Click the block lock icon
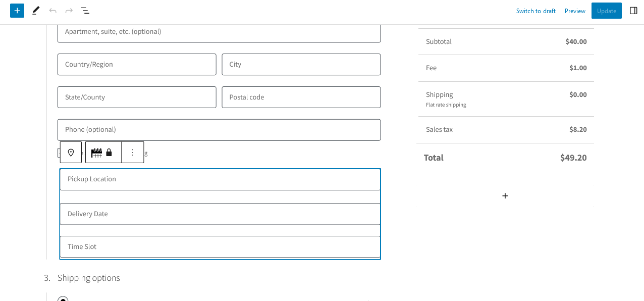The image size is (644, 301). 109,153
